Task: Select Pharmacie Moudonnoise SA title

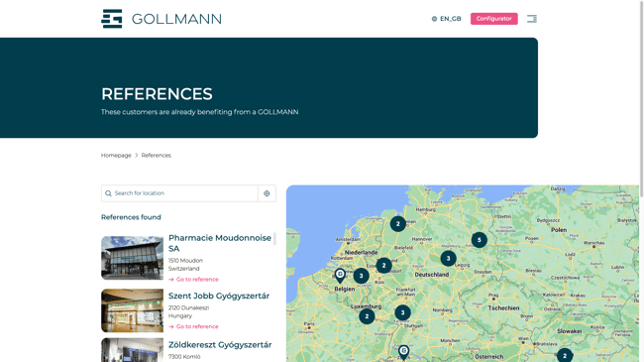Action: [x=220, y=243]
